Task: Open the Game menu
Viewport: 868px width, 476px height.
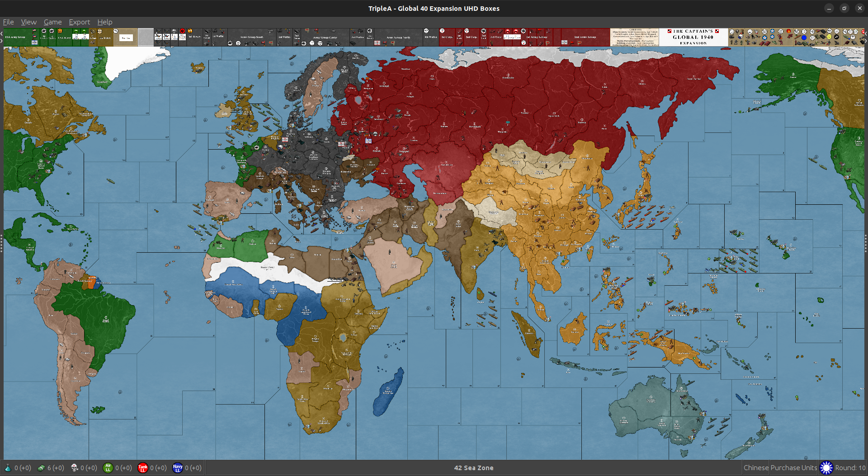Action: click(52, 22)
